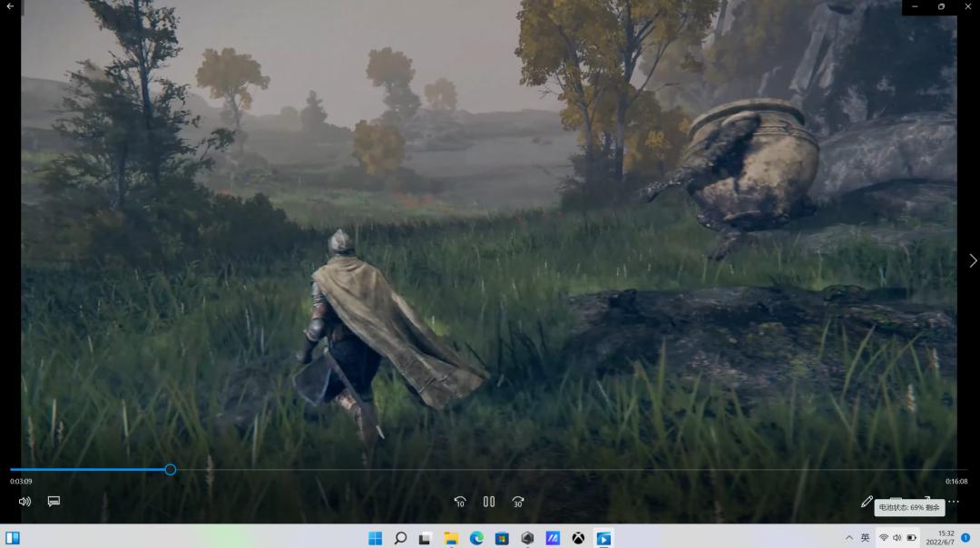Screen dimensions: 980x548
Task: Open system volume control in tray
Action: [897, 538]
